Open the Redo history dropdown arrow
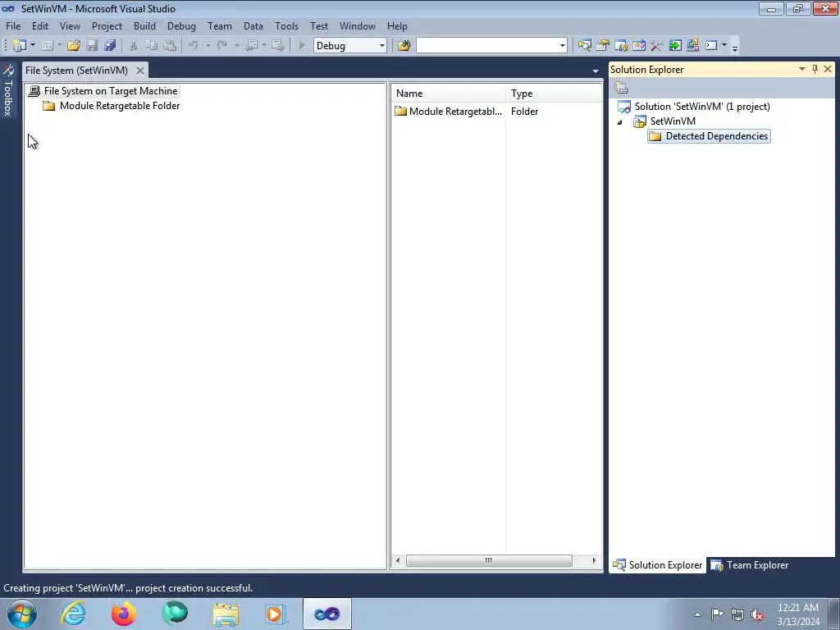This screenshot has height=630, width=840. pos(237,46)
